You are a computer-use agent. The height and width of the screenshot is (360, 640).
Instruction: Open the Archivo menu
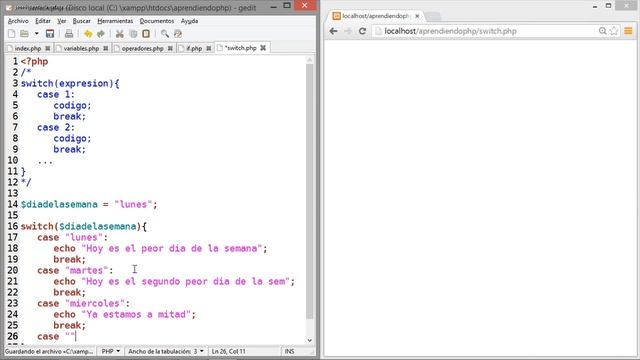click(x=18, y=21)
